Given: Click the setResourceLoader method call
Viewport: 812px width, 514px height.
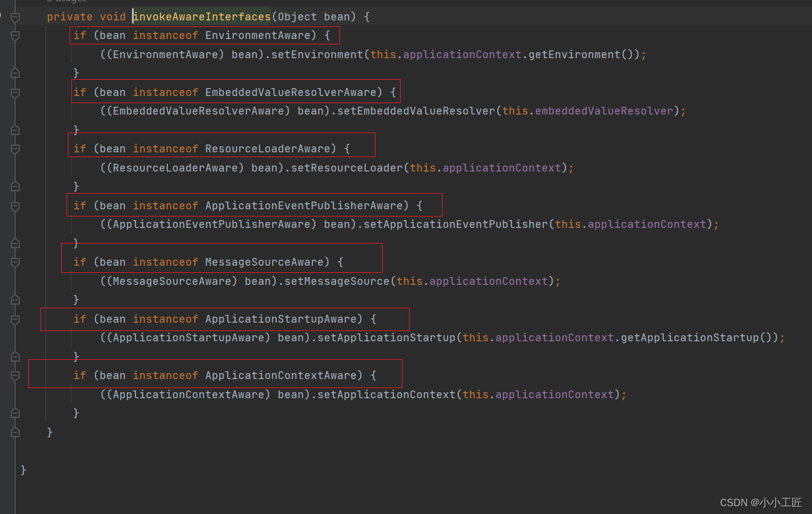Looking at the screenshot, I should pyautogui.click(x=347, y=168).
